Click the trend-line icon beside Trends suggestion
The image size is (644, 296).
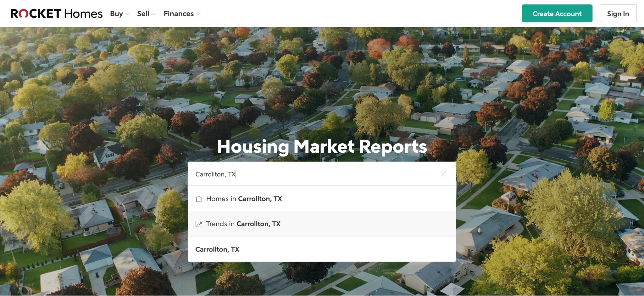[x=199, y=224]
